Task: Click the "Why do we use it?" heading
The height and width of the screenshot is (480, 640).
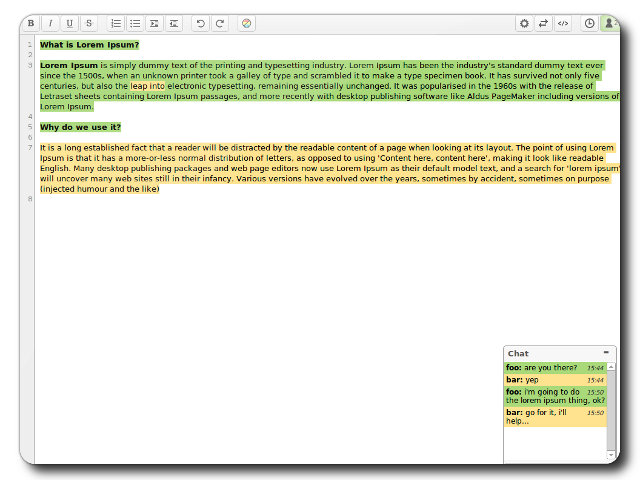Action: pos(80,127)
